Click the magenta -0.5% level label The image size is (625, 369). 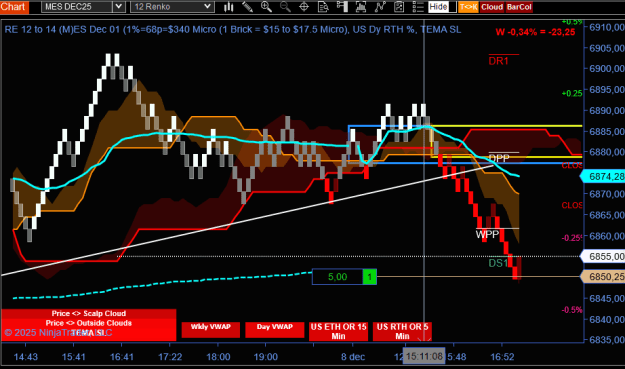coord(572,310)
